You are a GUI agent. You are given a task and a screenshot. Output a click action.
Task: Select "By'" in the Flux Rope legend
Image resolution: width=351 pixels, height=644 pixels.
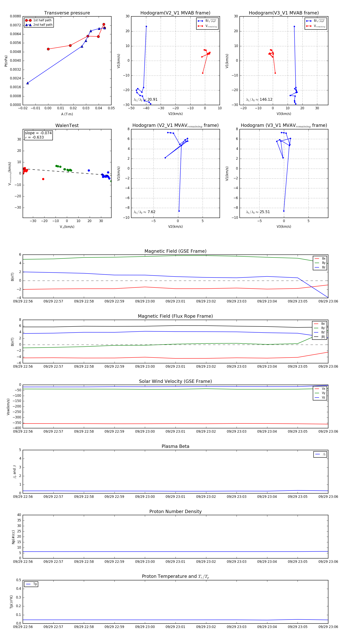(320, 328)
